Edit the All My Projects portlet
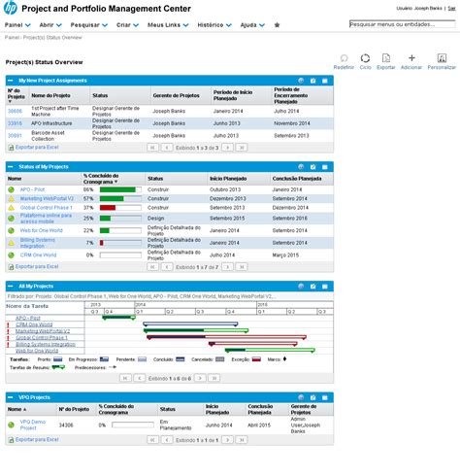Screen dimensions: 460x476 point(312,287)
